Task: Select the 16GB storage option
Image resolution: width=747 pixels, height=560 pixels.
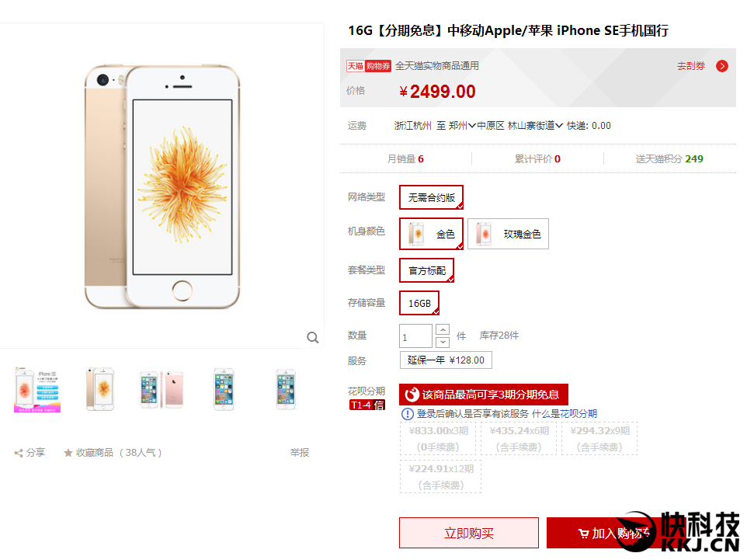Action: click(x=419, y=303)
